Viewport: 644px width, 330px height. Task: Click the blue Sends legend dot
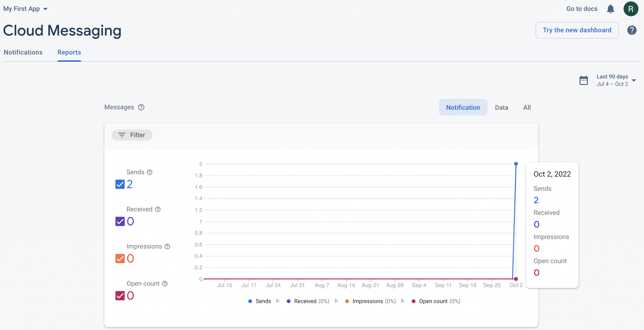pos(250,301)
